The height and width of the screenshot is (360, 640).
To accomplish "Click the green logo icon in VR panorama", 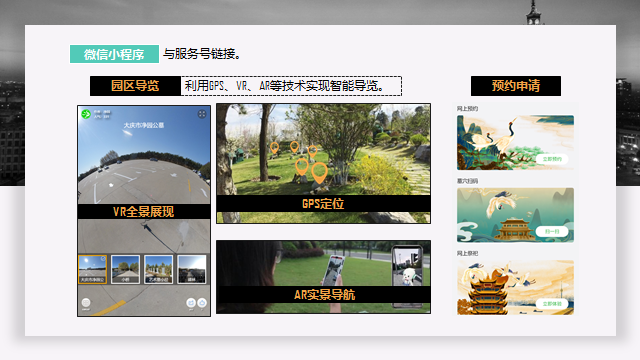I will 86,114.
